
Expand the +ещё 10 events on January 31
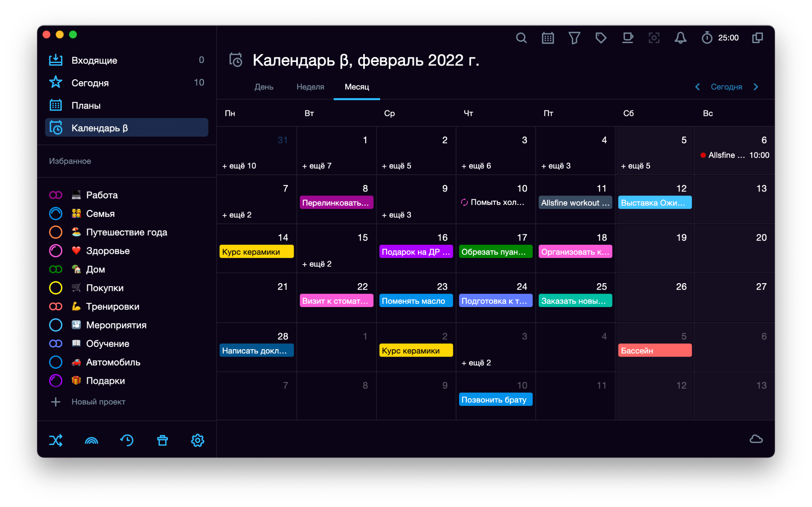[239, 166]
